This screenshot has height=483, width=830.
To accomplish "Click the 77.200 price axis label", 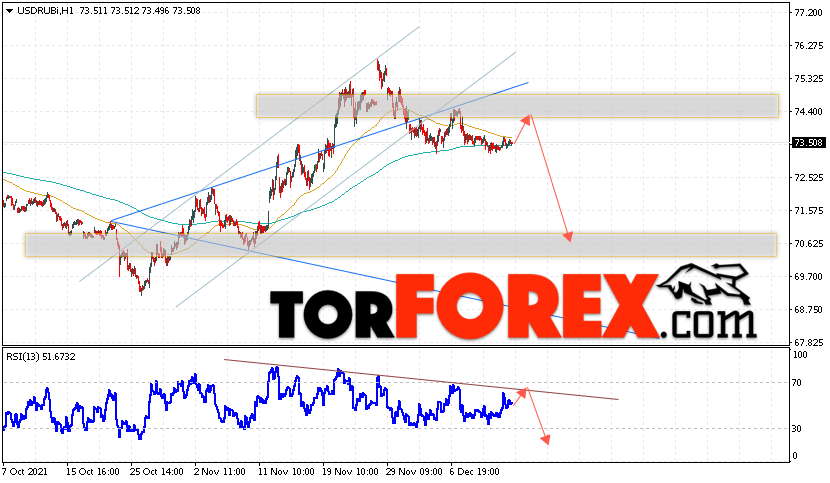I will tap(808, 12).
